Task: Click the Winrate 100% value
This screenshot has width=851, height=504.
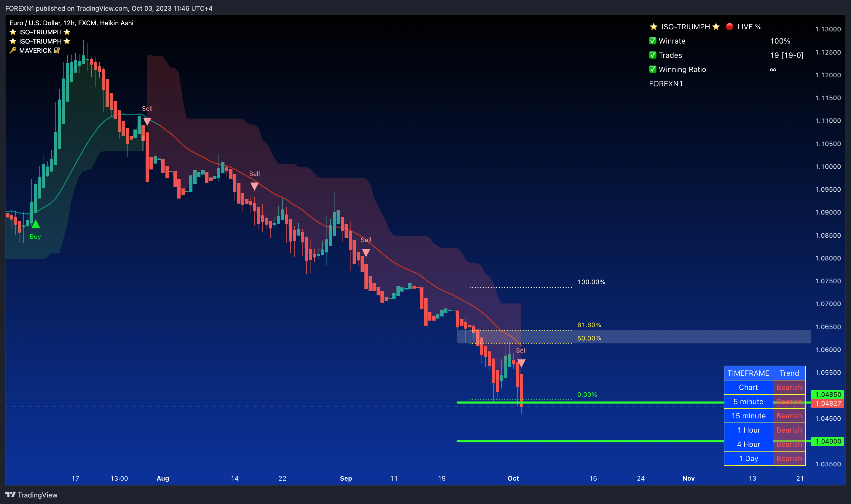Action: pyautogui.click(x=780, y=41)
